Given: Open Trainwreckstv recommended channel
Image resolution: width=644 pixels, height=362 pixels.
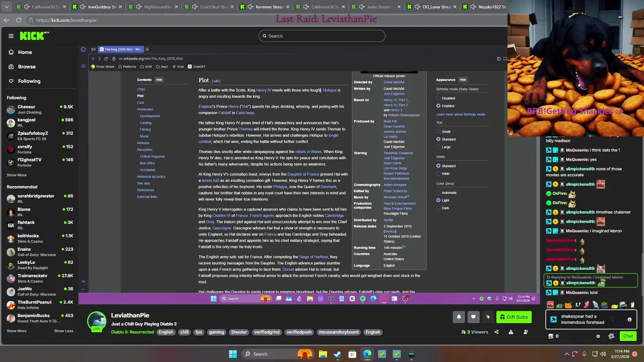Looking at the screenshot, I should (40, 278).
